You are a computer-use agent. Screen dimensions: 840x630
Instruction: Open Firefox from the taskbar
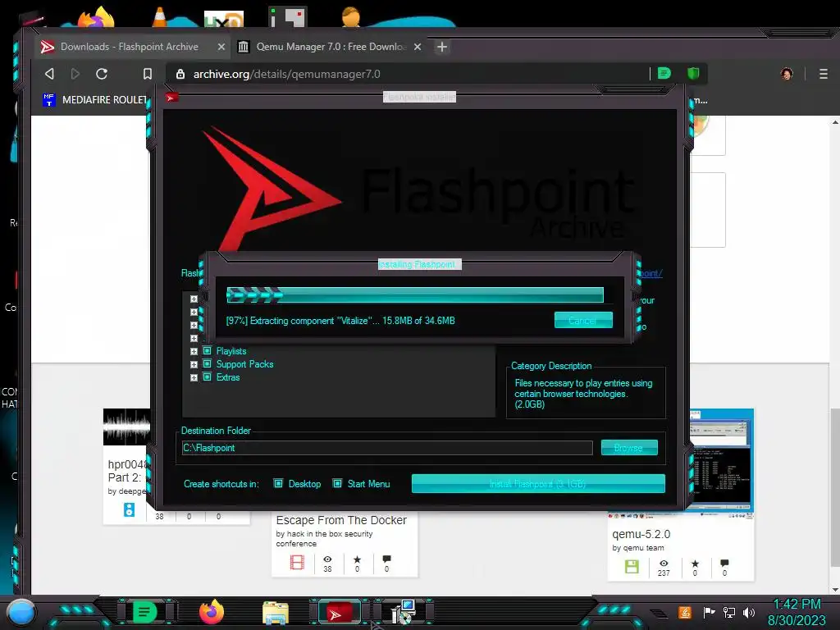point(212,612)
